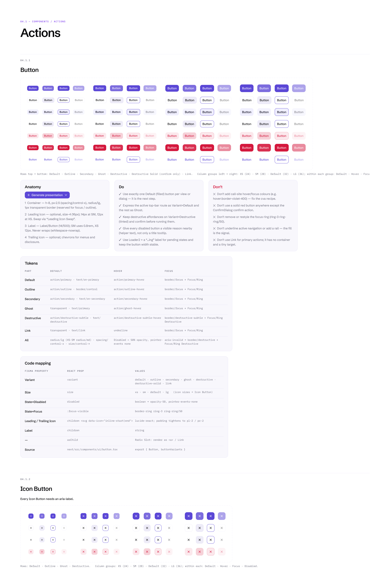Click "next/src/components/ui/button.tsx" source path
Viewport: 390px width, 588px height.
tap(92, 449)
